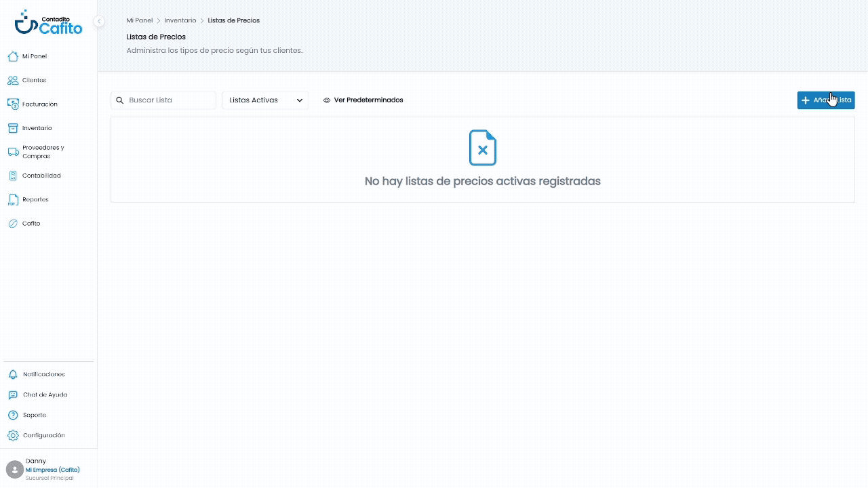This screenshot has height=488, width=868.
Task: Click the Soporte question mark icon
Action: [x=13, y=415]
